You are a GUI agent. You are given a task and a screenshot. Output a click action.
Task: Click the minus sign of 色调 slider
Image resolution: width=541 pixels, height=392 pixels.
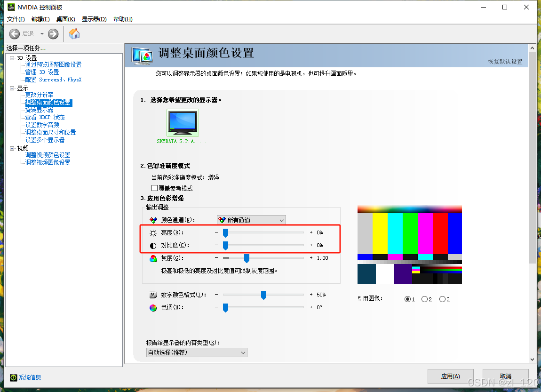216,307
